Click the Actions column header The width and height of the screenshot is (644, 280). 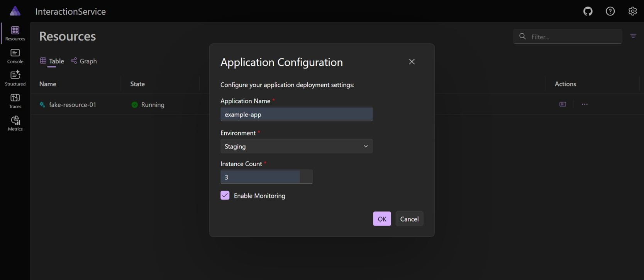point(565,84)
